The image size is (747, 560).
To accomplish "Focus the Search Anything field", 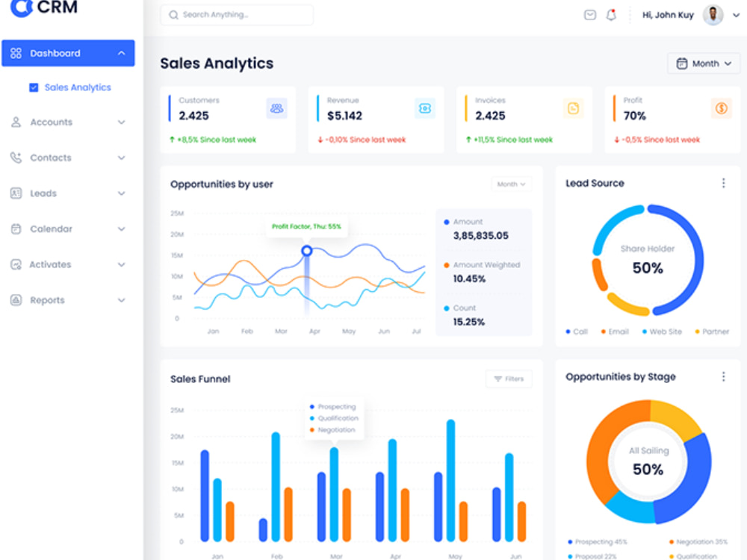I will [x=237, y=15].
